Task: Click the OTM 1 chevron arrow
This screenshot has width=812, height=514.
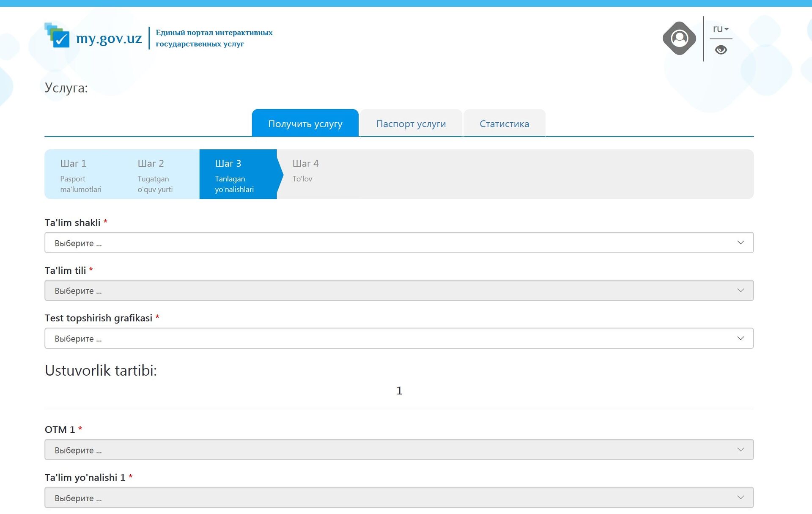Action: 740,450
